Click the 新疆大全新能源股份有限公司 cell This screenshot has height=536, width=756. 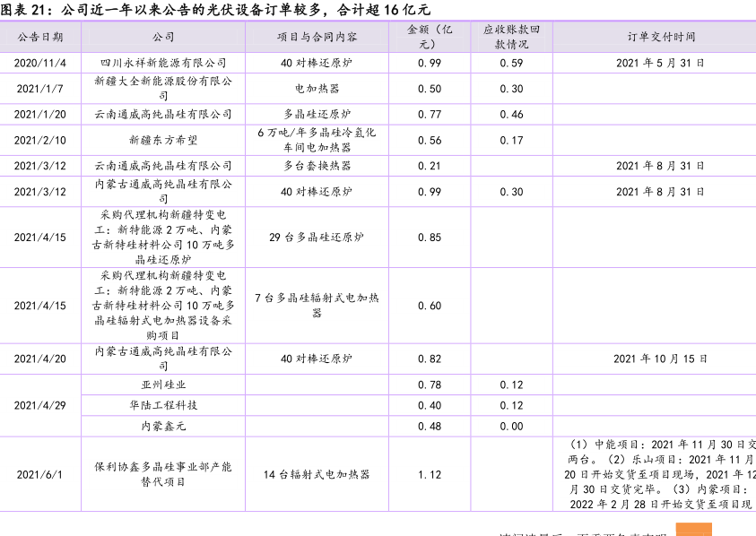tap(163, 89)
